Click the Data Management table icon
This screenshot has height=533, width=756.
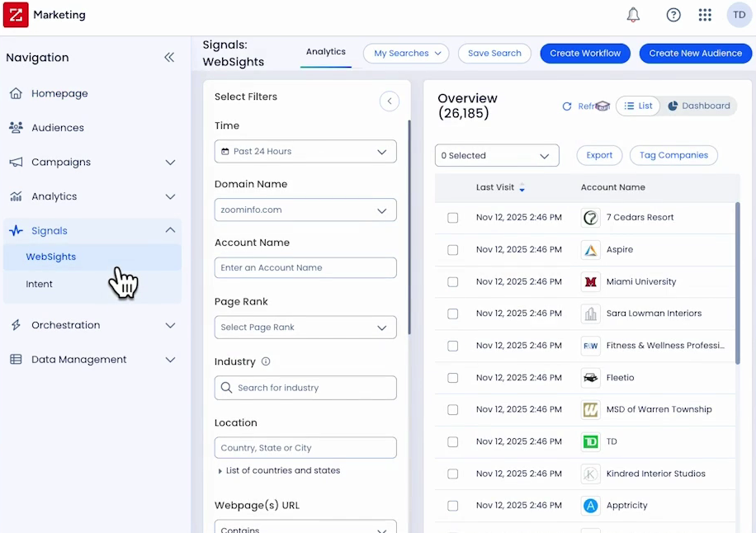point(16,359)
